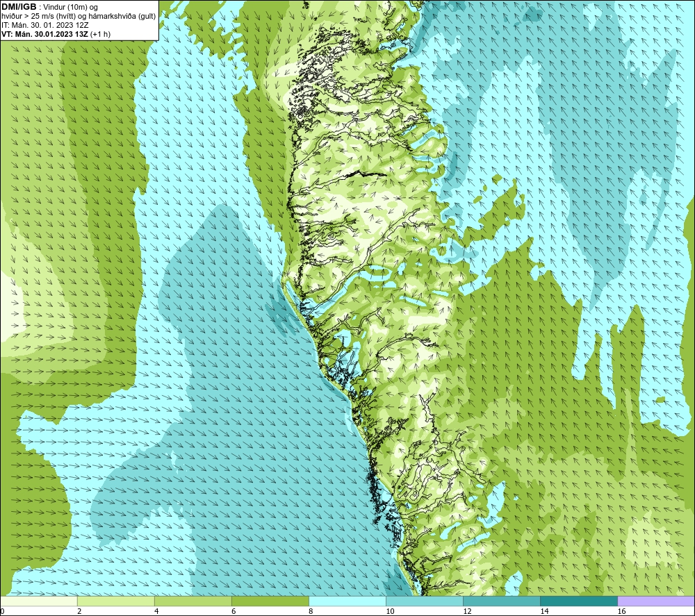Click the legend value 2
The height and width of the screenshot is (616, 695).
pyautogui.click(x=79, y=611)
